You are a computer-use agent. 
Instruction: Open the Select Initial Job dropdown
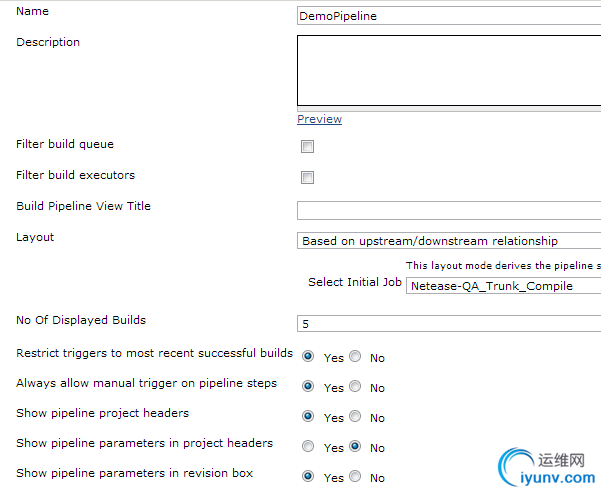(x=503, y=286)
